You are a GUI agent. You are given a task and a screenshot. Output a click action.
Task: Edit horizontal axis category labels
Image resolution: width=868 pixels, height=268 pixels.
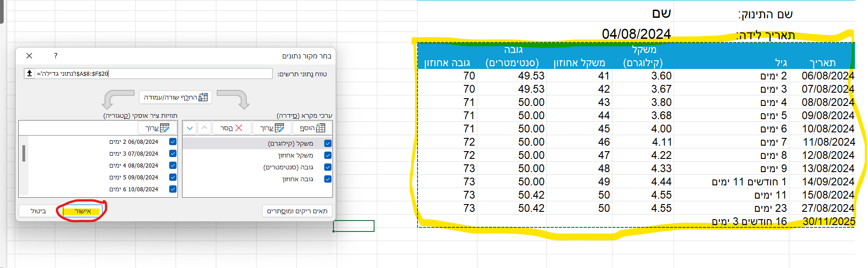[157, 128]
